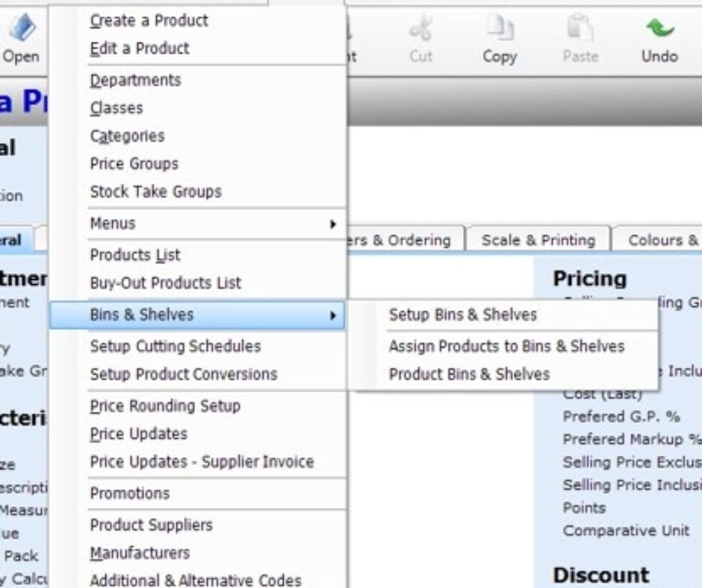Choose Create a Product from the menu
Screen dimensions: 702x588
point(149,21)
